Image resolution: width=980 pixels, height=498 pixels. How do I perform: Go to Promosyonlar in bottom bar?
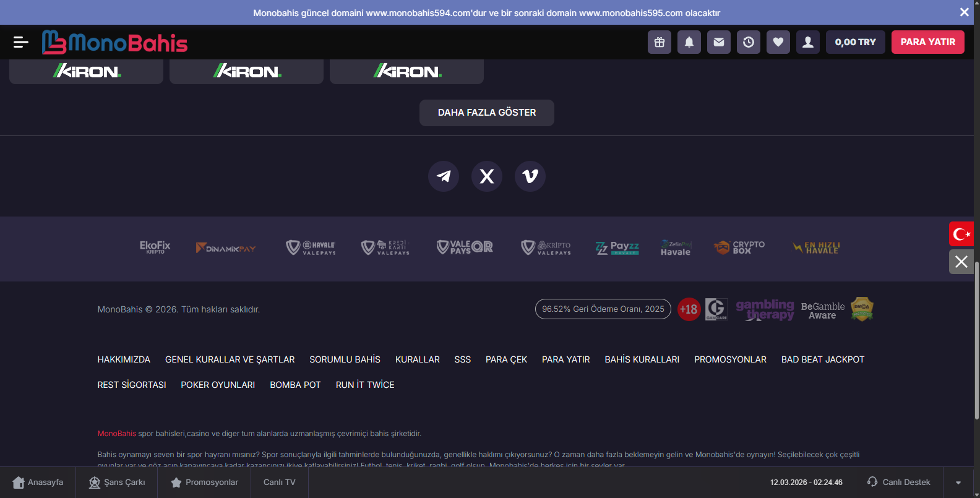[x=204, y=483]
